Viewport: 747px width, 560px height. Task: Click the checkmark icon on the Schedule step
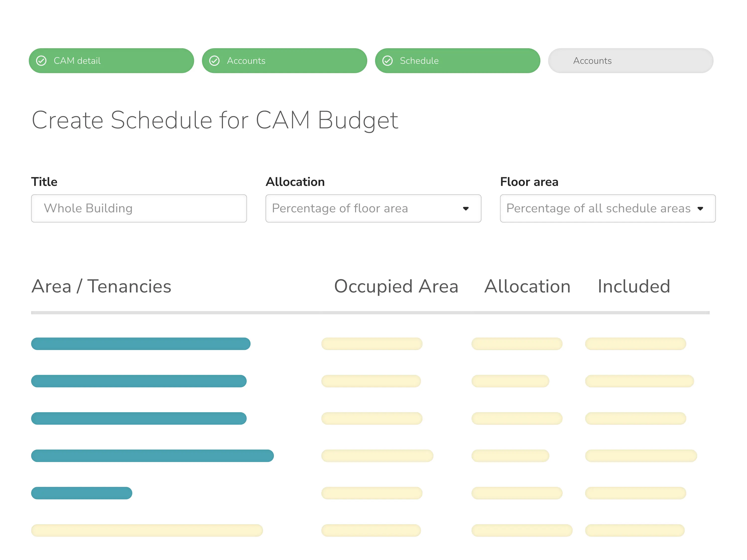(x=388, y=61)
